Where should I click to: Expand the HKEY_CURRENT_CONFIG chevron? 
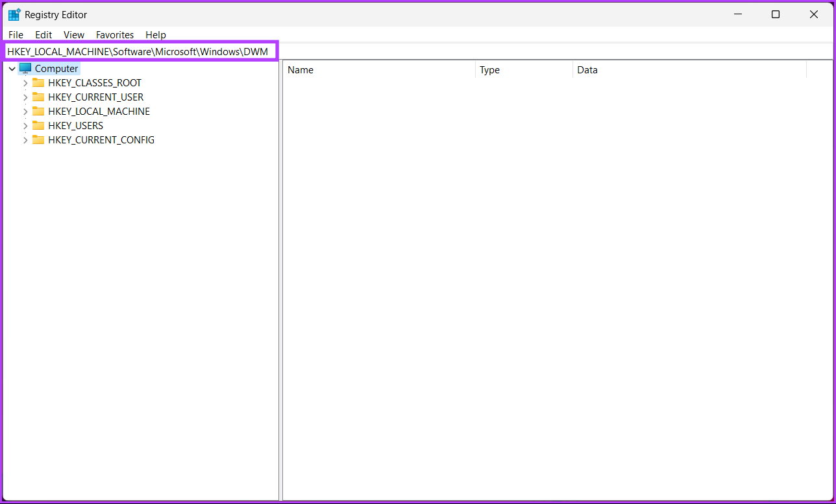pos(25,140)
